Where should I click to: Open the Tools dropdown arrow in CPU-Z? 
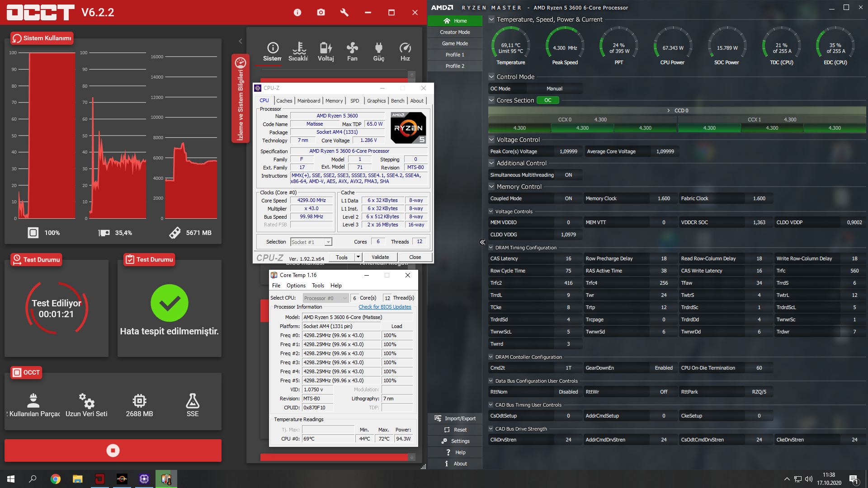[x=358, y=257]
